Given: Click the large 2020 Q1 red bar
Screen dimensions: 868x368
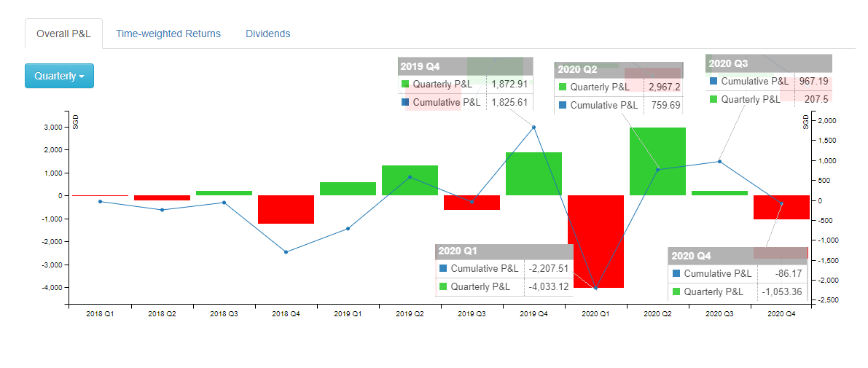Looking at the screenshot, I should coord(595,241).
